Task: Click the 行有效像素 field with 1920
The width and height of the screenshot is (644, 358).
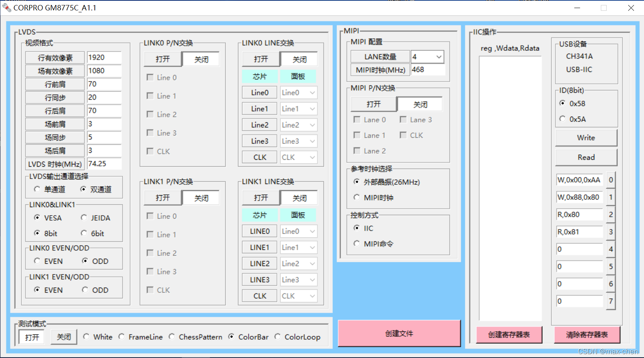Action: pos(104,57)
